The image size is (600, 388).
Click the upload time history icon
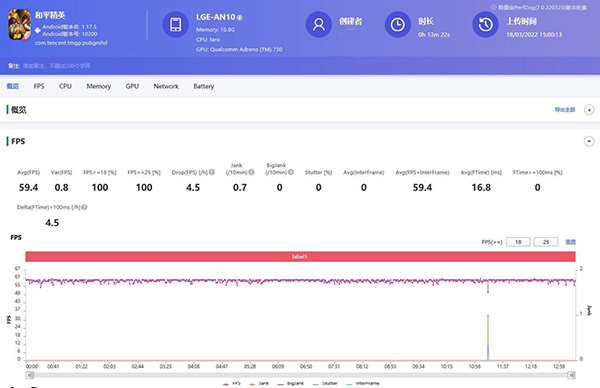(485, 24)
